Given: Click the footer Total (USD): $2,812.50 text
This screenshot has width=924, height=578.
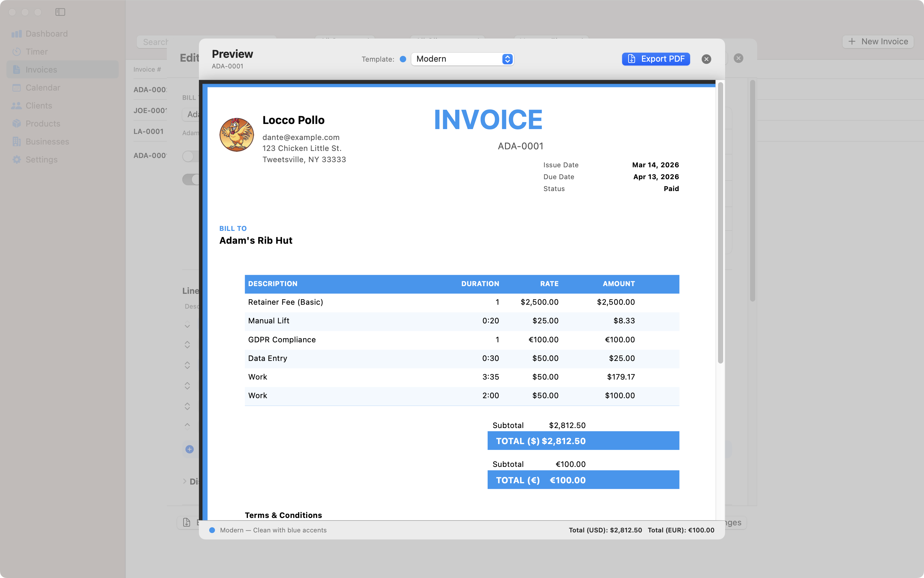Looking at the screenshot, I should (605, 530).
